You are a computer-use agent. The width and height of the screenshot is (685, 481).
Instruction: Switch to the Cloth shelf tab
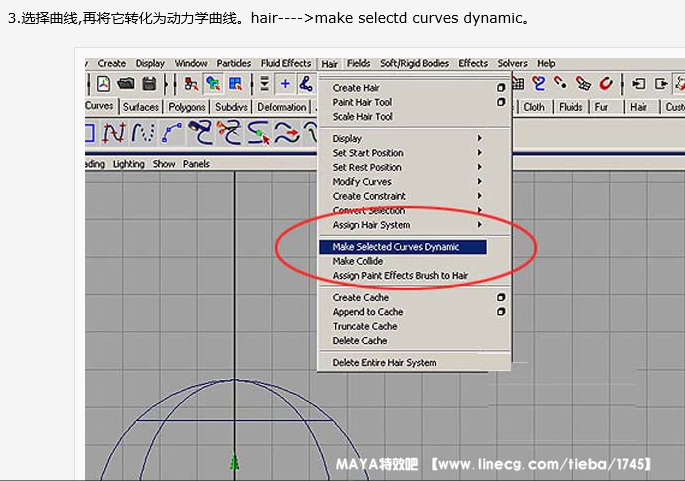(x=535, y=107)
